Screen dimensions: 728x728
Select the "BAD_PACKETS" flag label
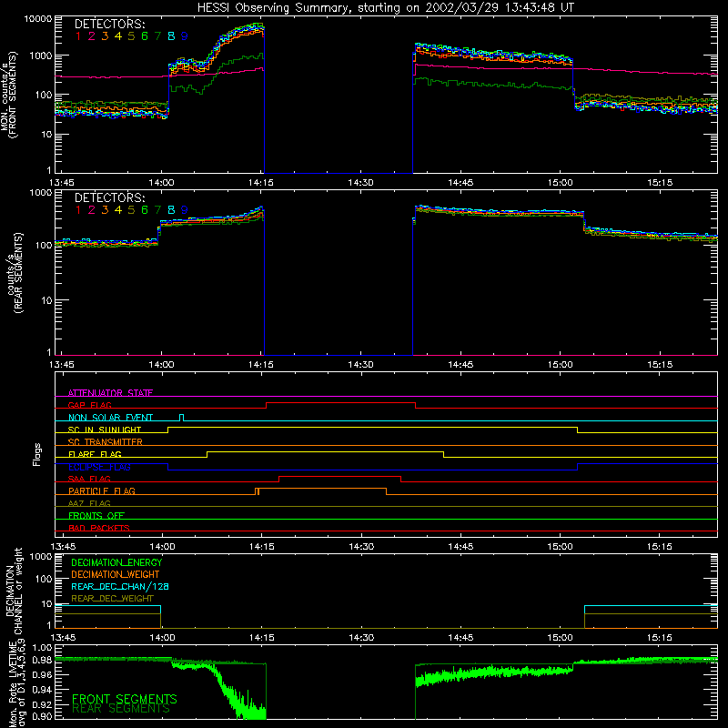click(x=99, y=528)
